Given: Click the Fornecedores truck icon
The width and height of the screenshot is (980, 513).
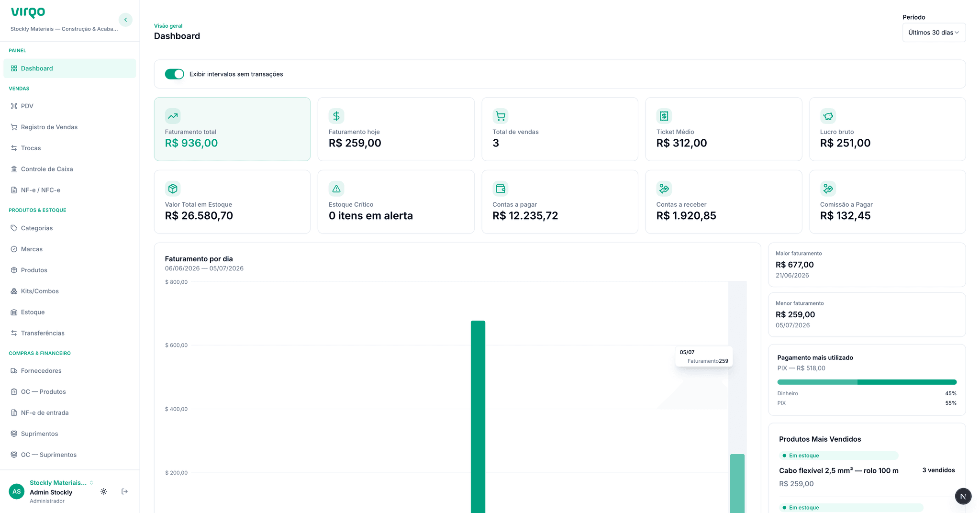Looking at the screenshot, I should pyautogui.click(x=14, y=370).
